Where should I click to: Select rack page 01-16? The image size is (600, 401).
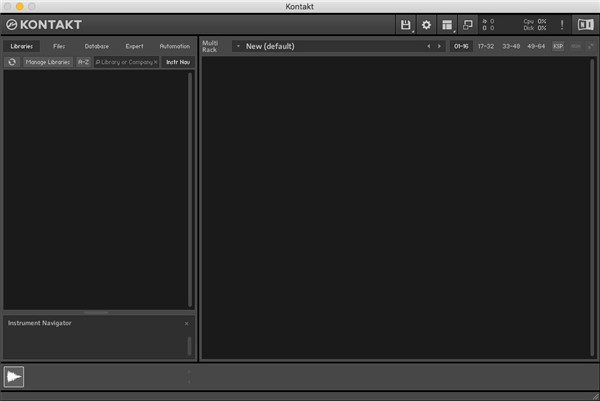pyautogui.click(x=461, y=46)
